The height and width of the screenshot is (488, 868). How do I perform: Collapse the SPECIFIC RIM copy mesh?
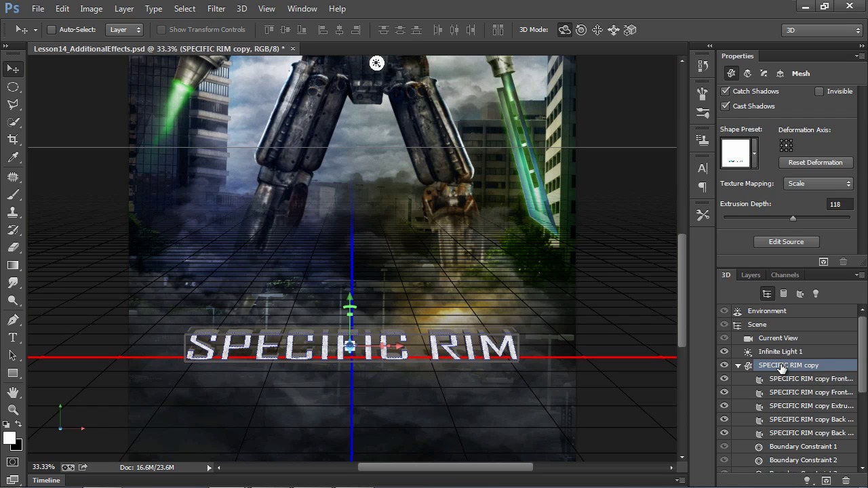point(738,365)
